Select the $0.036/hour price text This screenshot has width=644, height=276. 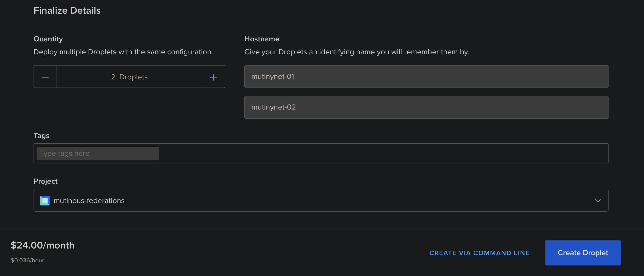[27, 260]
